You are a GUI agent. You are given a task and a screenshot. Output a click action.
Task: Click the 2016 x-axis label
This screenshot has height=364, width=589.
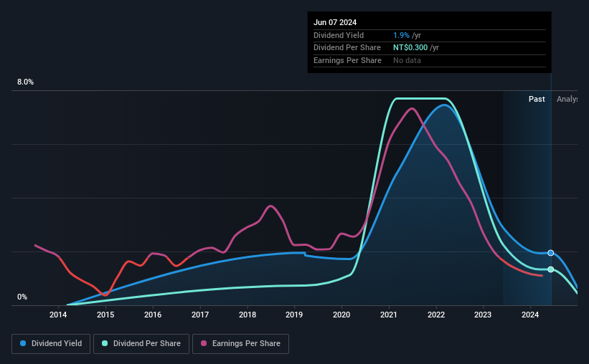(x=153, y=315)
